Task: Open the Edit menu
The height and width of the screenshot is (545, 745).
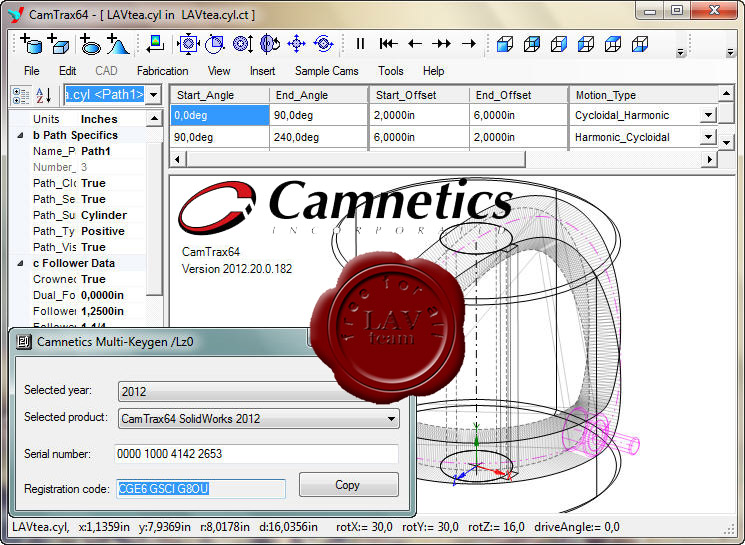Action: [x=67, y=71]
